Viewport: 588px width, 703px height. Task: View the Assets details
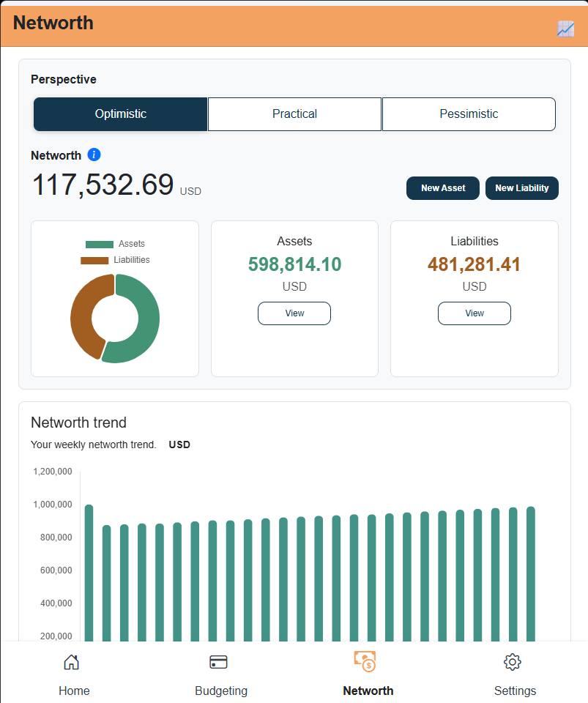(294, 313)
